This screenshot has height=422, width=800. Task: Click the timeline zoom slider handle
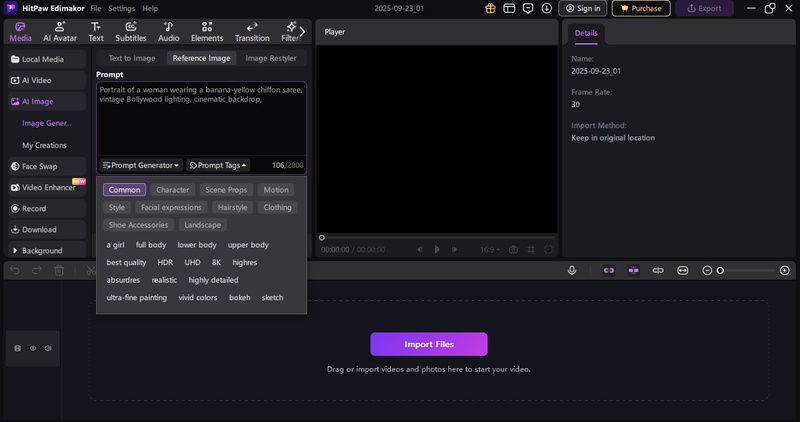pyautogui.click(x=720, y=270)
